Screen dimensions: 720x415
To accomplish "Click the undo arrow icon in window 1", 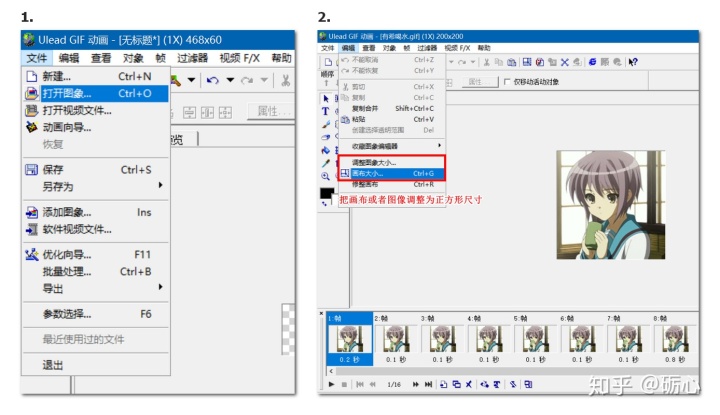I will [x=212, y=81].
